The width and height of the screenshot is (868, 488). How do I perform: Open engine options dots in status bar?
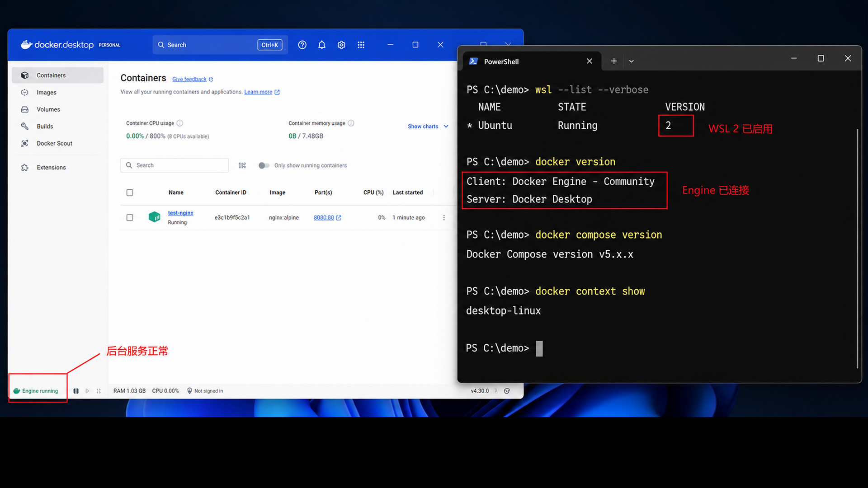99,391
